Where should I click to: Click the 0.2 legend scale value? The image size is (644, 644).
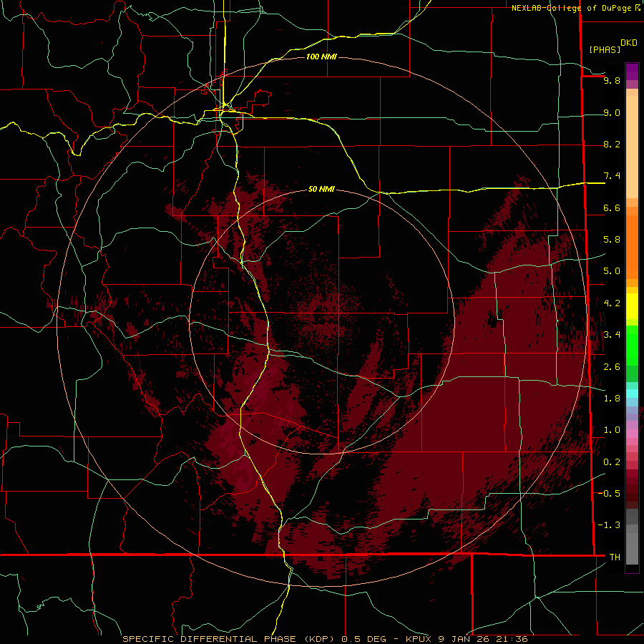click(612, 462)
